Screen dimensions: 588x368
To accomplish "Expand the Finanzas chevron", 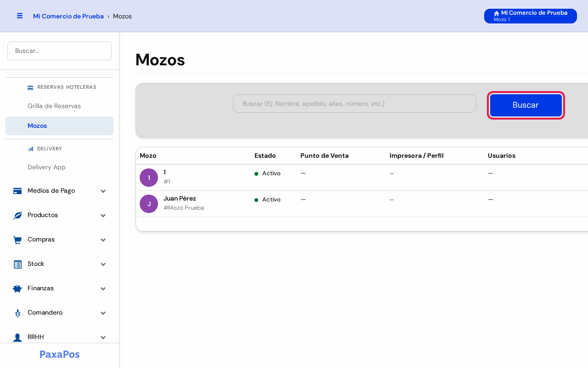I will point(103,289).
